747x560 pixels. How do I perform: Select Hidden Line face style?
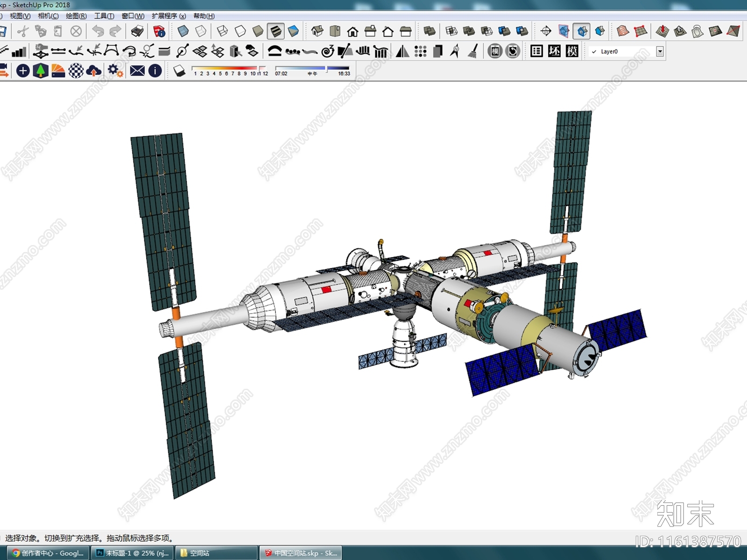click(240, 32)
